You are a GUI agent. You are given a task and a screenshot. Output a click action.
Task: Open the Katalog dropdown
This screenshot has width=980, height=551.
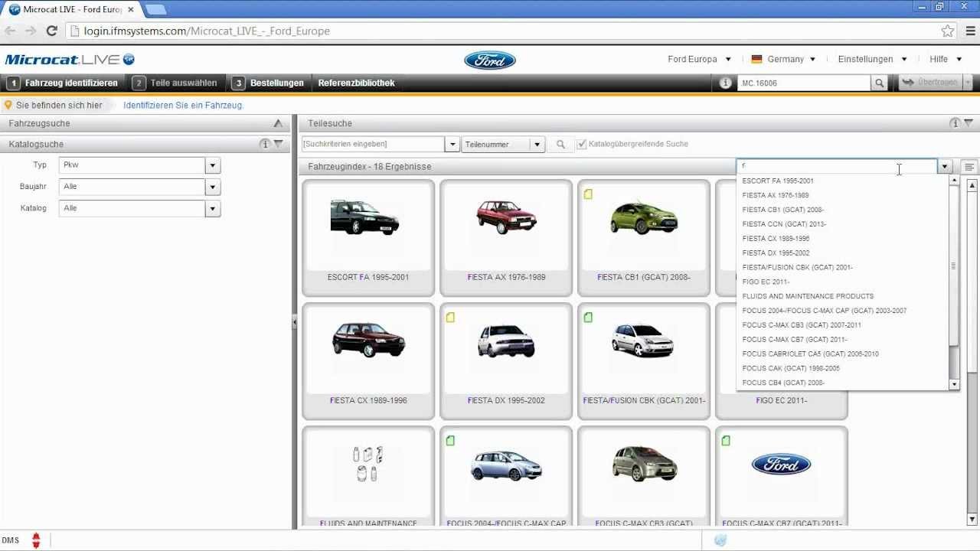[213, 208]
